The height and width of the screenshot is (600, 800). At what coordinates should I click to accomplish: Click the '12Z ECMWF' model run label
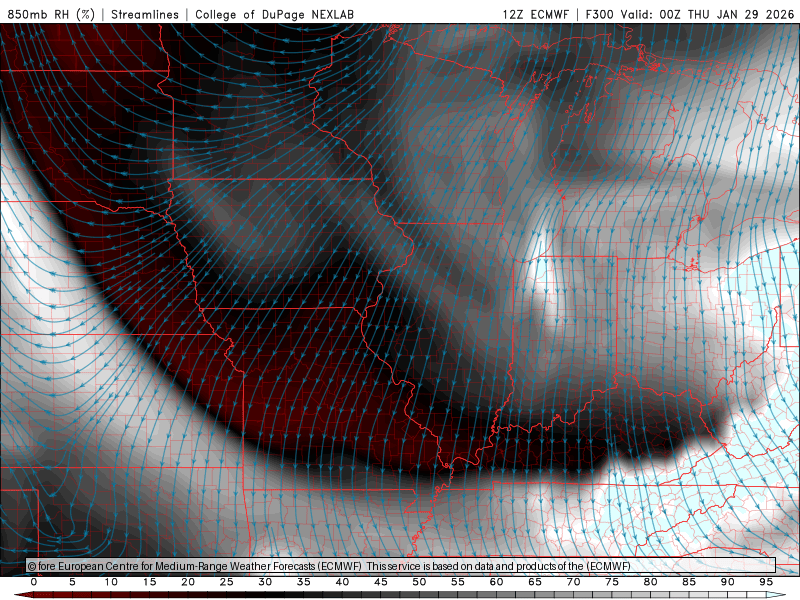(x=535, y=14)
